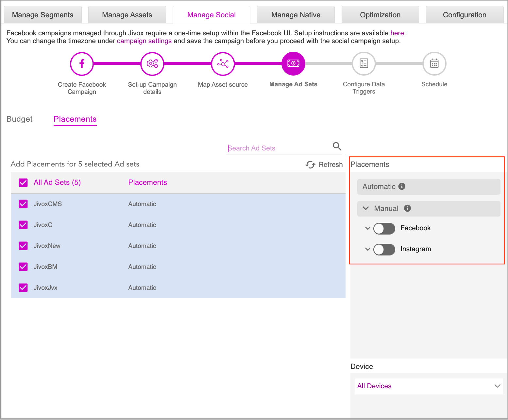Enable the Facebook placement toggle
The image size is (508, 420).
click(384, 229)
